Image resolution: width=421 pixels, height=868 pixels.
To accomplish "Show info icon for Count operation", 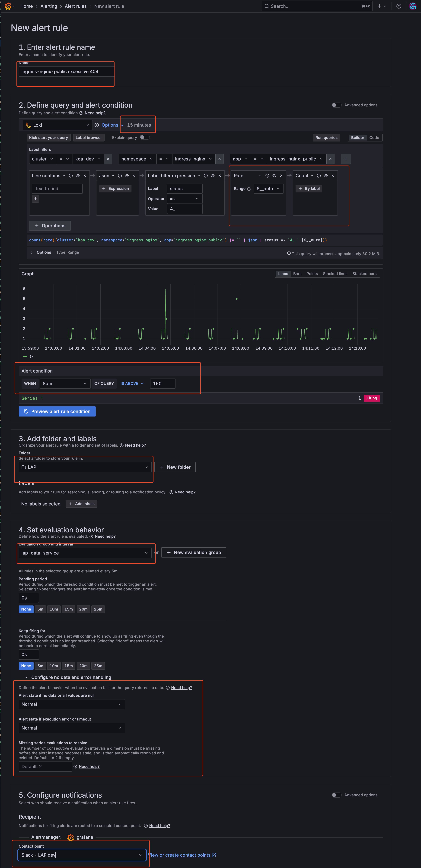I will (x=319, y=175).
